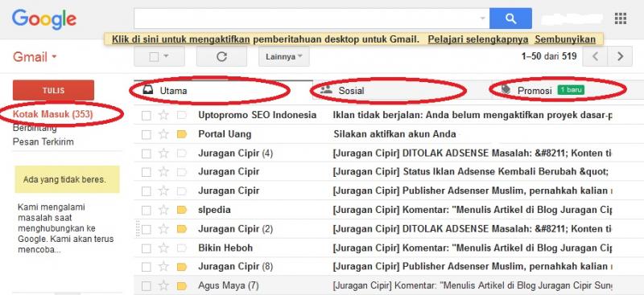Toggle importance marker on Bikin Heboh email

pos(182,248)
